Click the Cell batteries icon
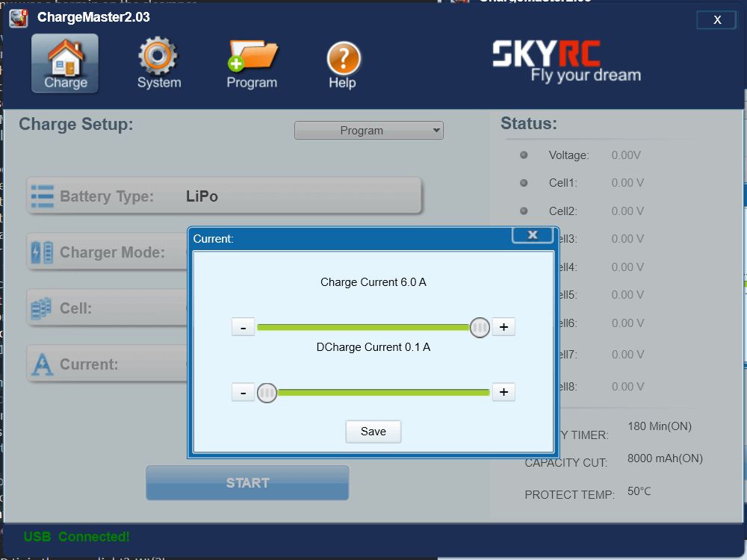747x560 pixels. [x=42, y=308]
